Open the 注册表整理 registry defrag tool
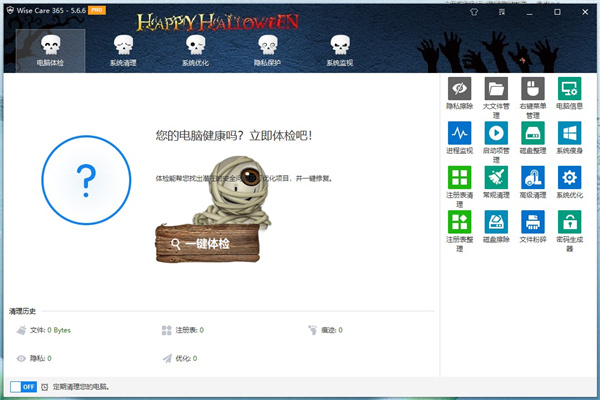Screen dimensions: 600x400 click(460, 222)
